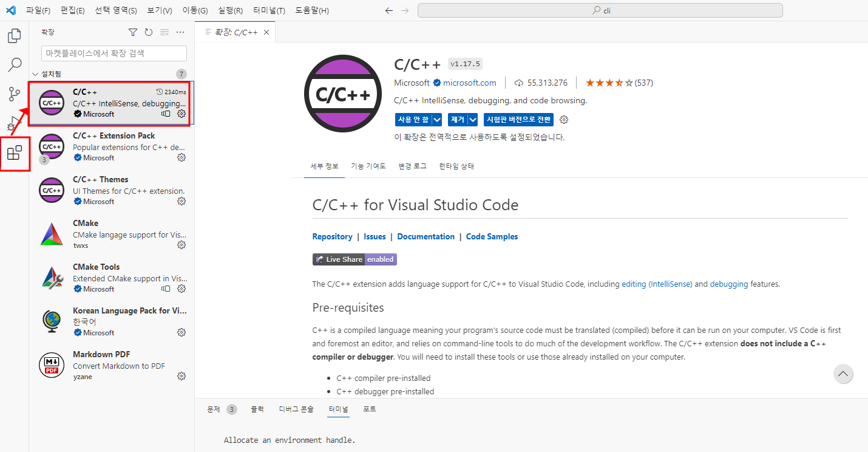Open manage gear for CMake Tools
The height and width of the screenshot is (452, 868).
pos(181,289)
